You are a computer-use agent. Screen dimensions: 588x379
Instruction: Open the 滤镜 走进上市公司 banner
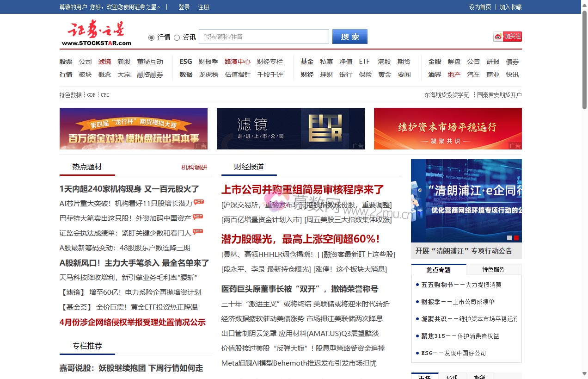(x=290, y=129)
